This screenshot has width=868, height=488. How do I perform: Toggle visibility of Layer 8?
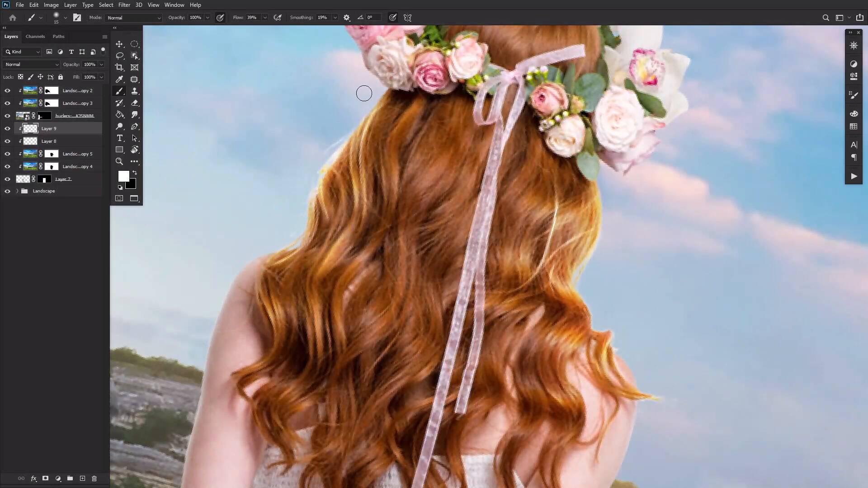(7, 141)
